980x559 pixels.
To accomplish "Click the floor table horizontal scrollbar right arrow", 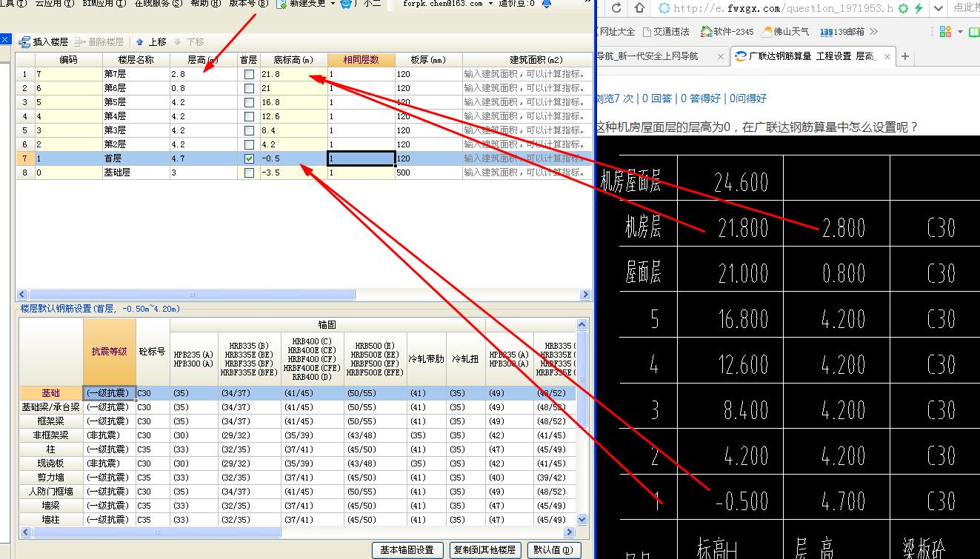I will pos(587,294).
